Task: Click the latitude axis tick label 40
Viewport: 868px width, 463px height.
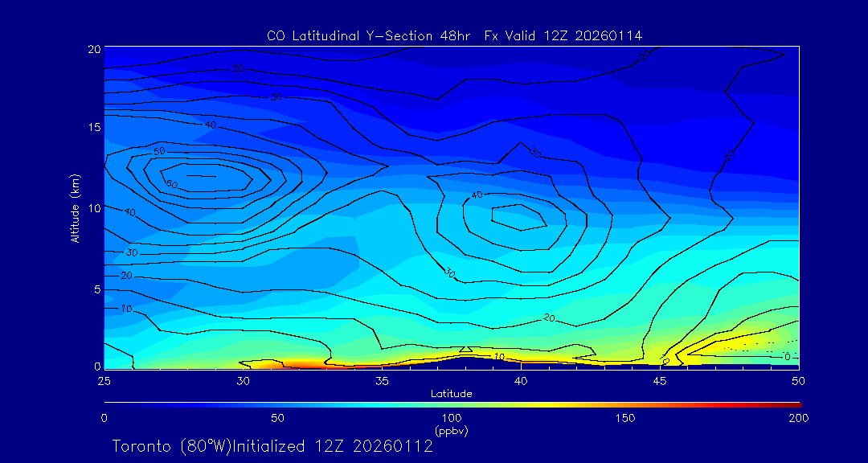Action: coord(521,381)
